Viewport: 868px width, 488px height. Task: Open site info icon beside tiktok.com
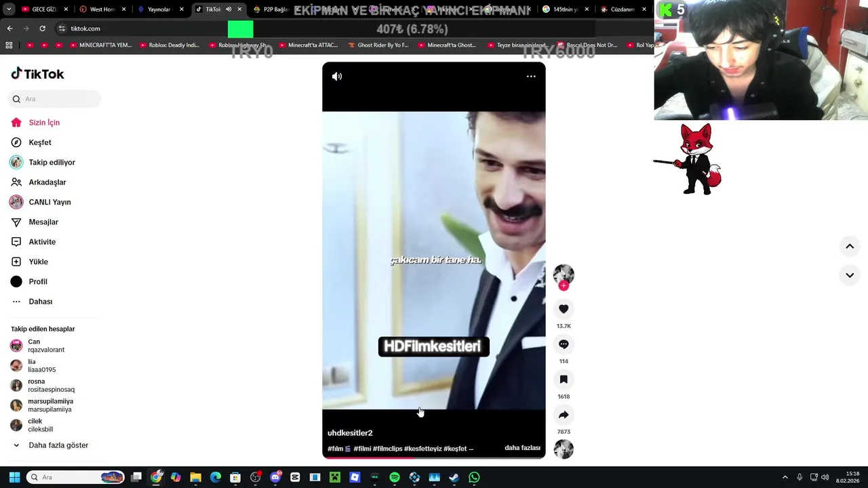[62, 28]
